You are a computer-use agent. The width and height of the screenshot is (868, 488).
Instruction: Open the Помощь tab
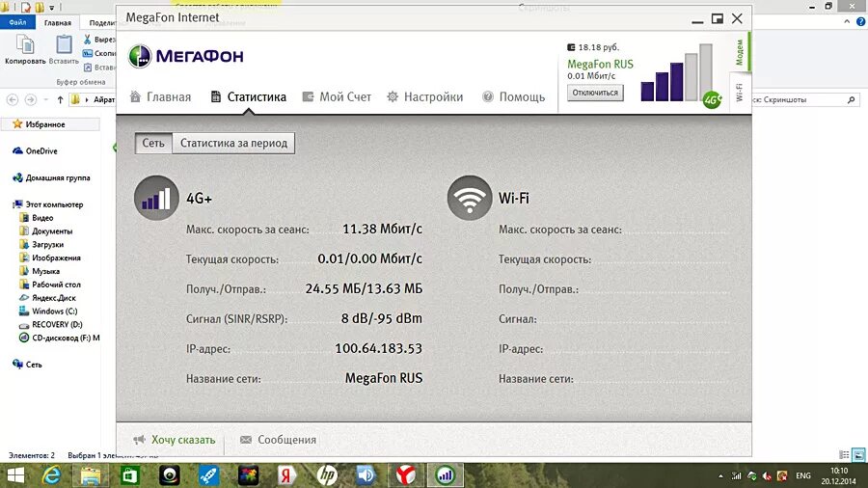coord(513,96)
